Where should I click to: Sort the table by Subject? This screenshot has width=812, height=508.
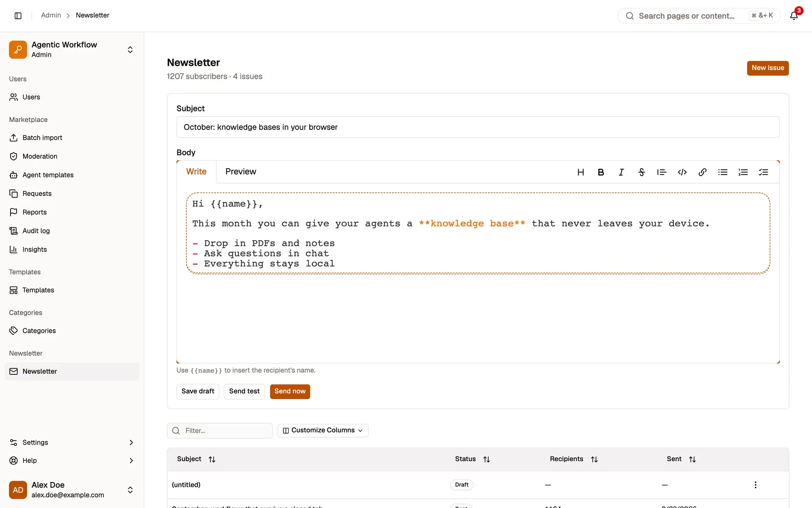tap(196, 459)
